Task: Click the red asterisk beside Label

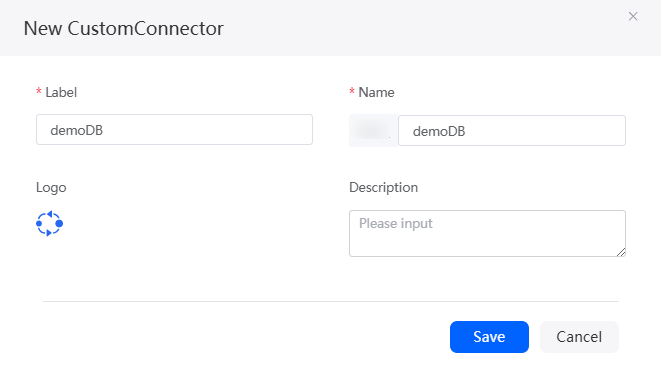Action: coord(39,92)
